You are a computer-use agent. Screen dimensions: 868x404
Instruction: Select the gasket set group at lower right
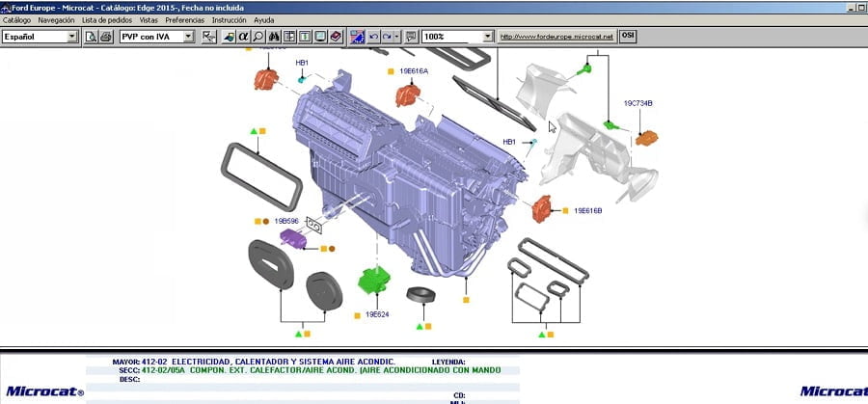pos(548,274)
